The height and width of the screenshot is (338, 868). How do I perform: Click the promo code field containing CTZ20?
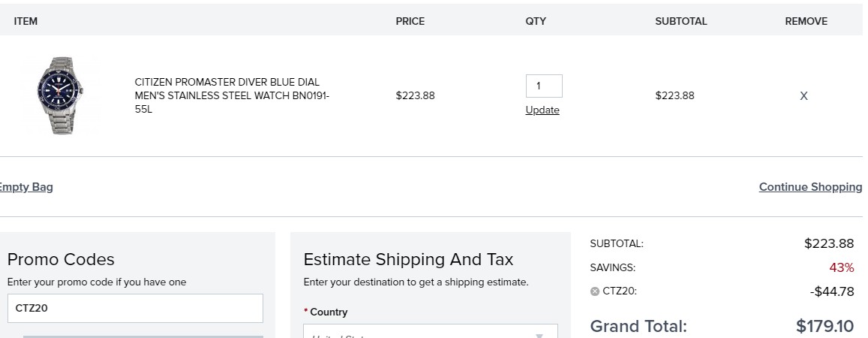click(135, 308)
